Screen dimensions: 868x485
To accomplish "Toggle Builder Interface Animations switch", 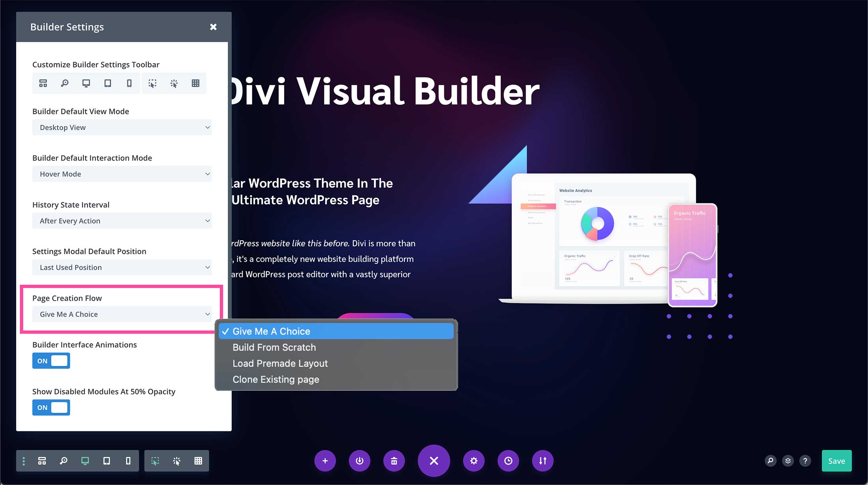I will tap(51, 361).
